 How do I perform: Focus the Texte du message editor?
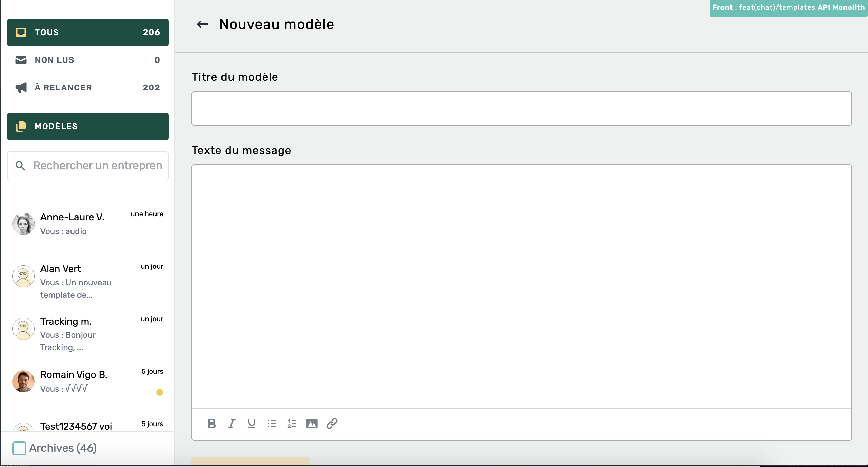coord(521,287)
